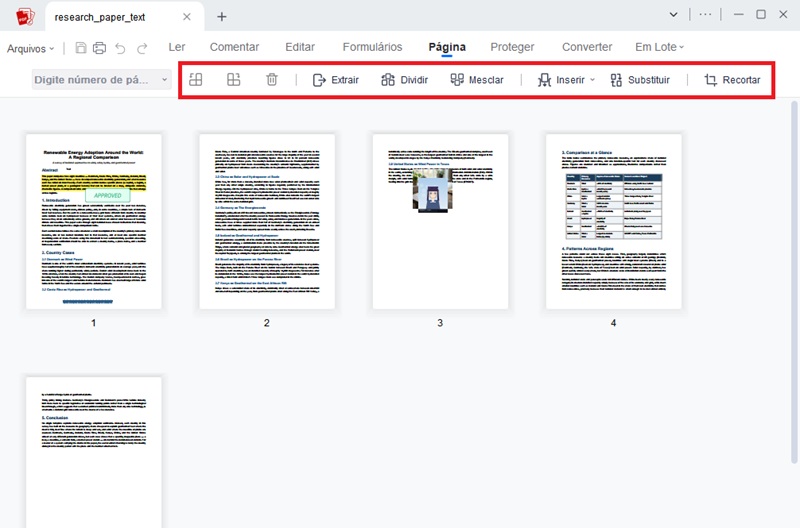The width and height of the screenshot is (800, 528).
Task: Click the page label number 4
Action: tap(613, 323)
